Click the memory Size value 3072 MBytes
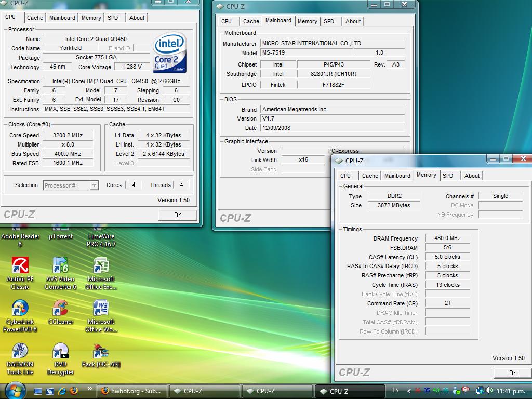532x399 pixels. [394, 205]
